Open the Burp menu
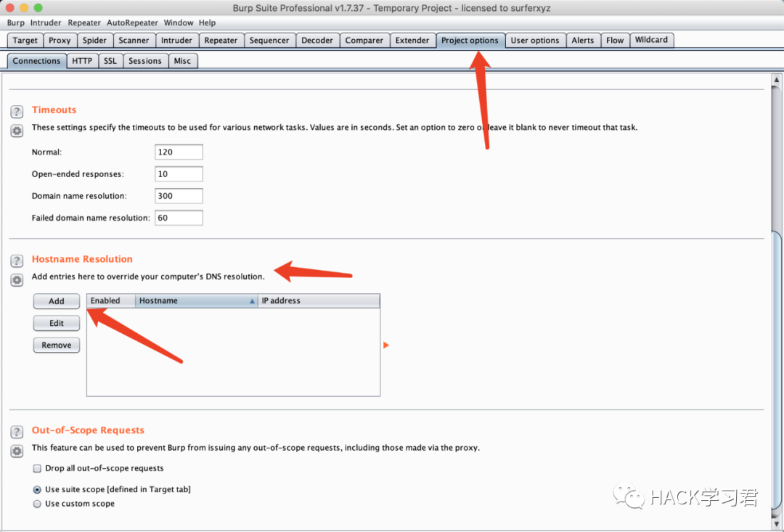 [x=15, y=22]
